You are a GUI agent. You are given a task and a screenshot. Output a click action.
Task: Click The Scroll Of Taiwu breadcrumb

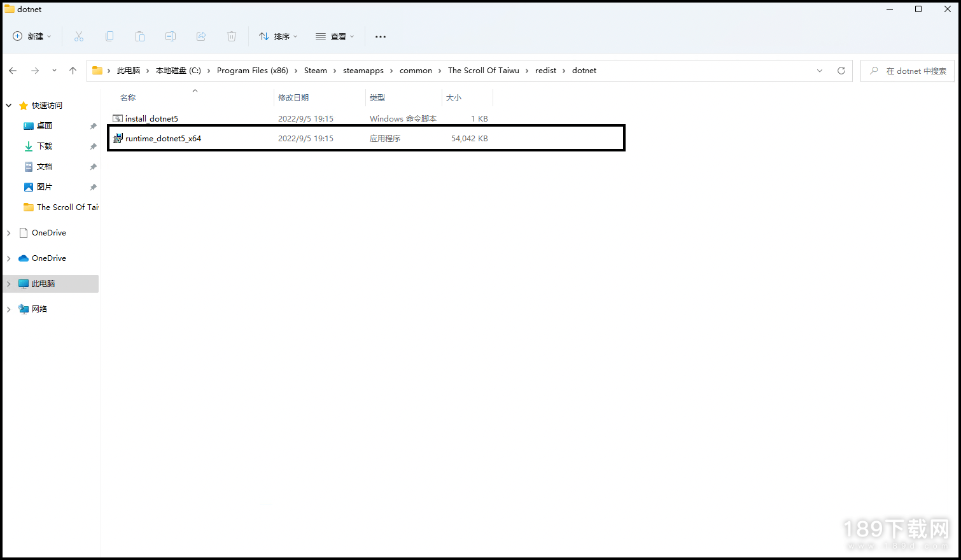tap(484, 71)
